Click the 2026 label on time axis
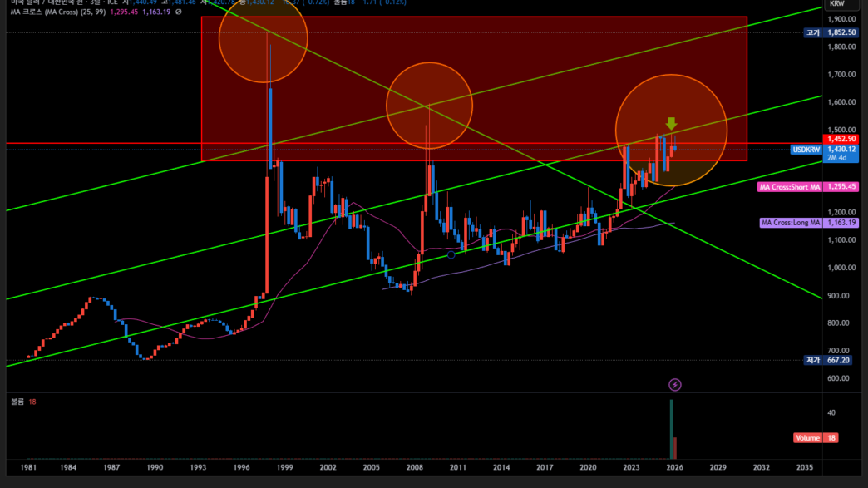Image resolution: width=868 pixels, height=488 pixels. tap(674, 468)
